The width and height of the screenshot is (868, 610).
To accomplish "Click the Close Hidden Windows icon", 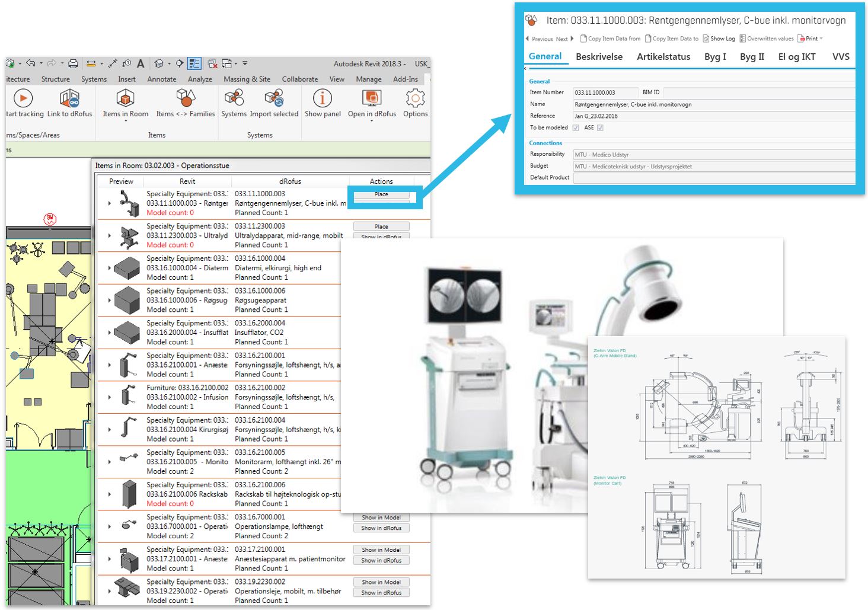I will tap(212, 63).
